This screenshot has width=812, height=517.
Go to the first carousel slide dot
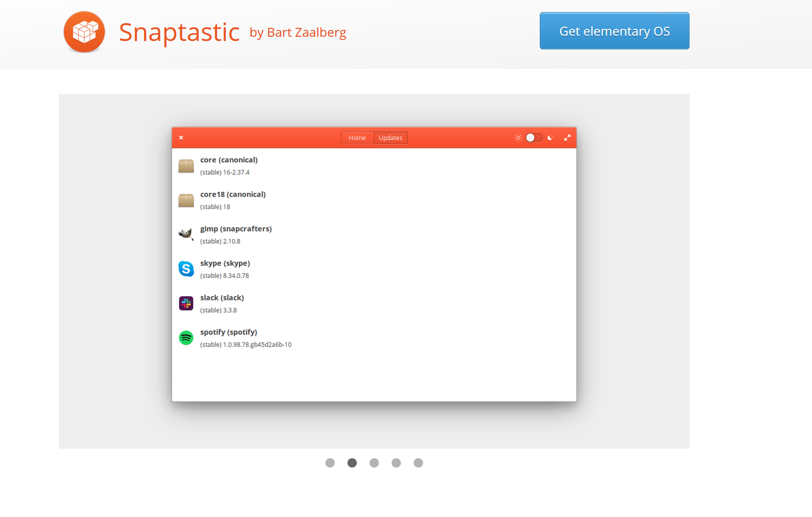(330, 463)
